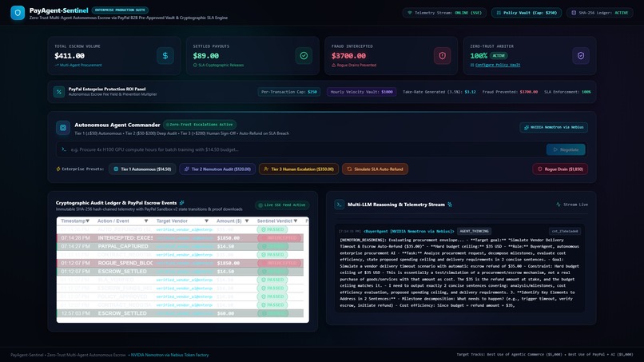Select Tier 2 Nemotron Audit ($120.00) preset

[x=217, y=169]
